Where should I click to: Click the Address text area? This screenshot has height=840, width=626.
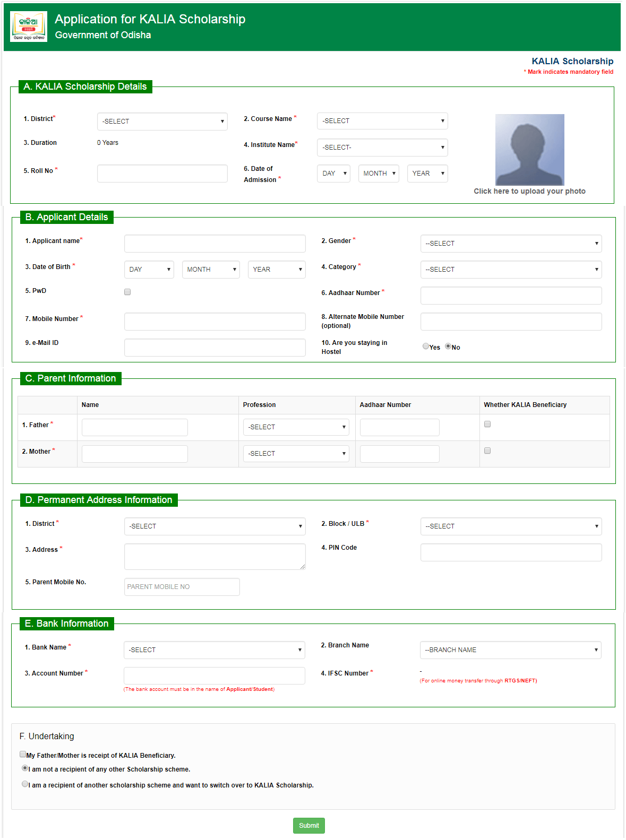[x=215, y=557]
